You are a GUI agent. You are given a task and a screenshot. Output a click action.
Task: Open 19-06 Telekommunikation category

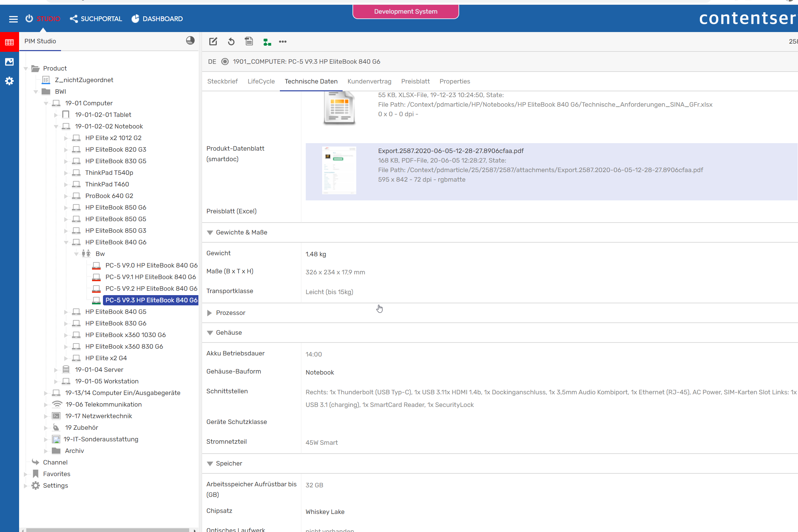104,404
